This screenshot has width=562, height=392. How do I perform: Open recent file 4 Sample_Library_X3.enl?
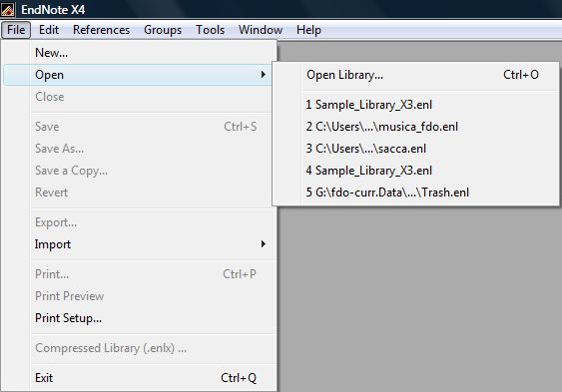[x=415, y=171]
